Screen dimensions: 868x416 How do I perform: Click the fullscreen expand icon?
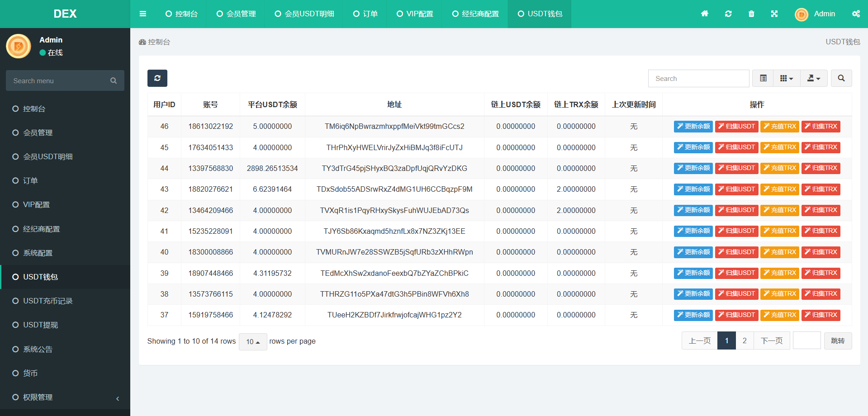[774, 14]
